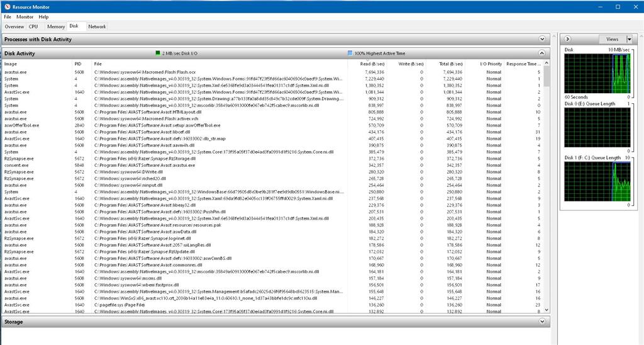Open the File menu
The width and height of the screenshot is (644, 345).
[8, 17]
